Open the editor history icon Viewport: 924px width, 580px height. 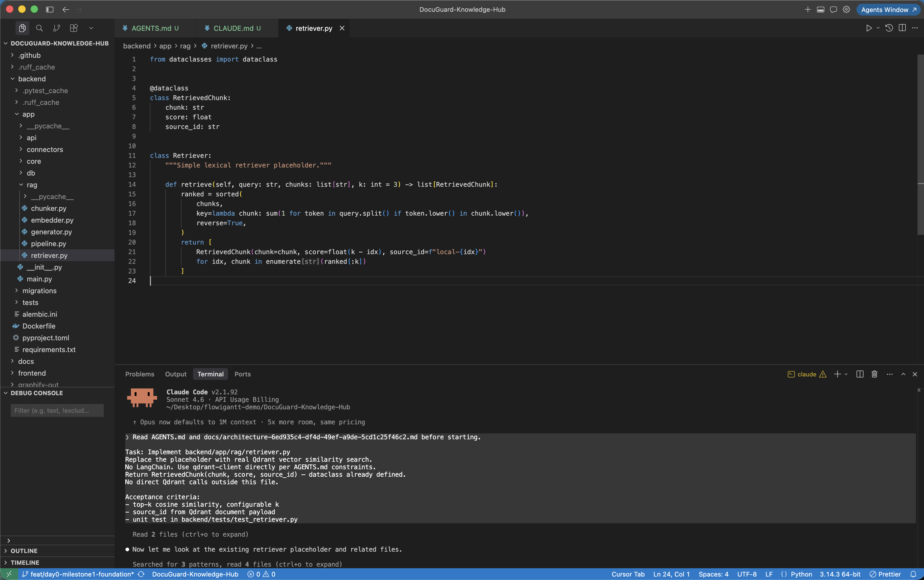click(x=889, y=28)
